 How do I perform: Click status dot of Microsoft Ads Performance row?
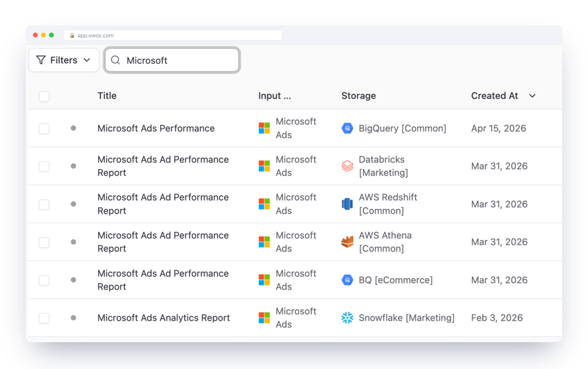pos(73,128)
